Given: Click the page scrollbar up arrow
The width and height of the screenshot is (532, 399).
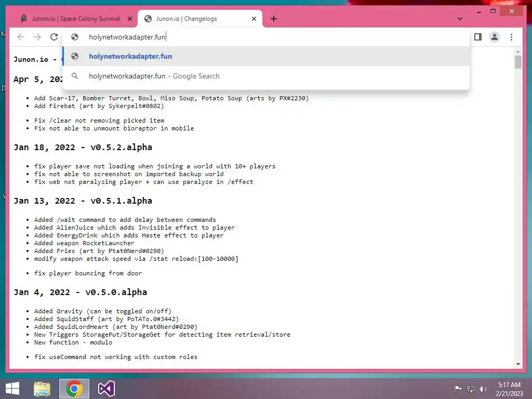Looking at the screenshot, I should coord(518,51).
